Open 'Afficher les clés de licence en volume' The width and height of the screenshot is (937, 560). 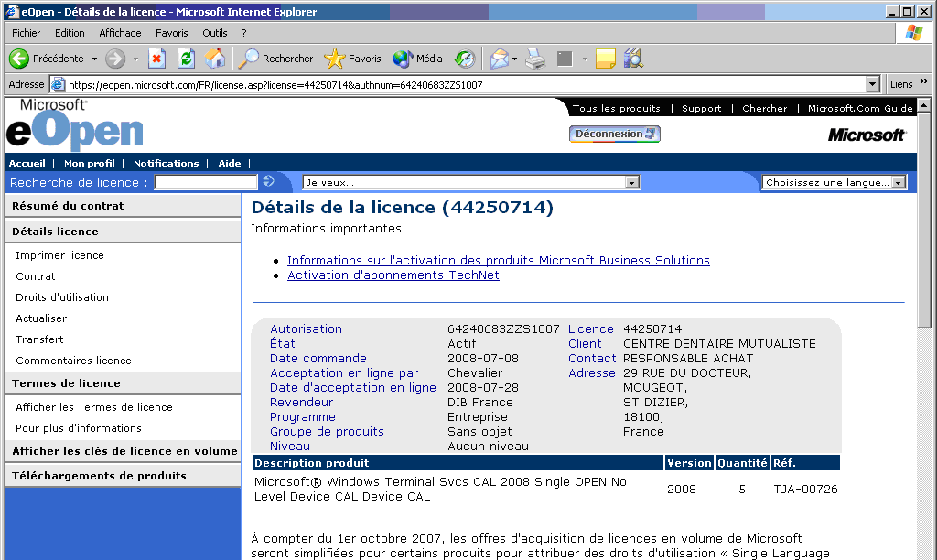[124, 451]
